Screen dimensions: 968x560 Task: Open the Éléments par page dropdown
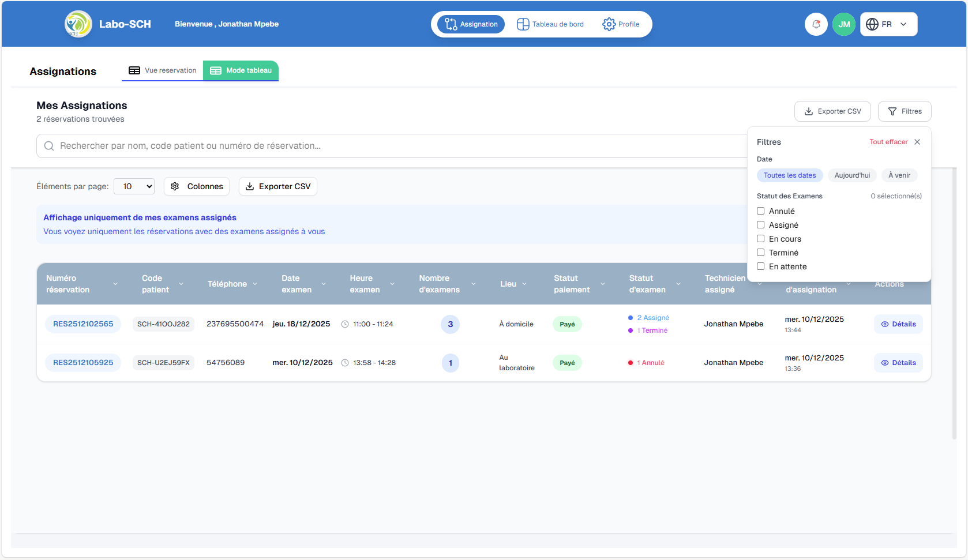[x=134, y=186]
